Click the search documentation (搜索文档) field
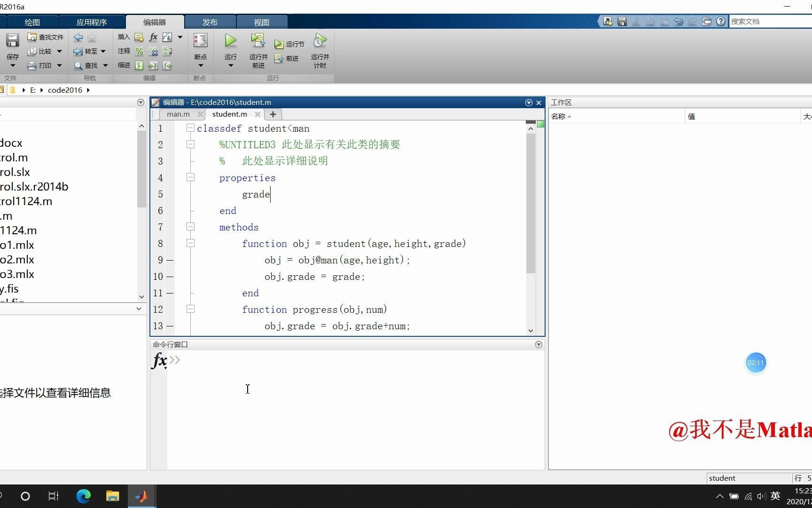Screen dimensions: 812x508 pos(771,21)
